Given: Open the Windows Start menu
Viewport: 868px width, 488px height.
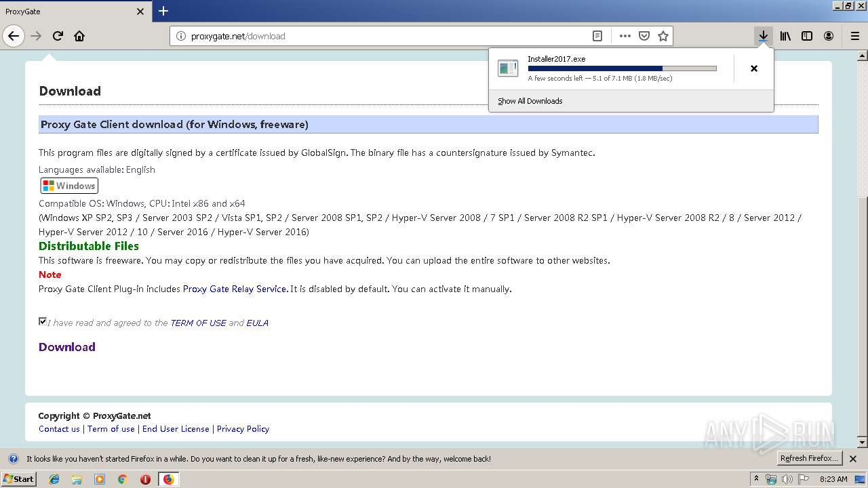Looking at the screenshot, I should coord(18,479).
